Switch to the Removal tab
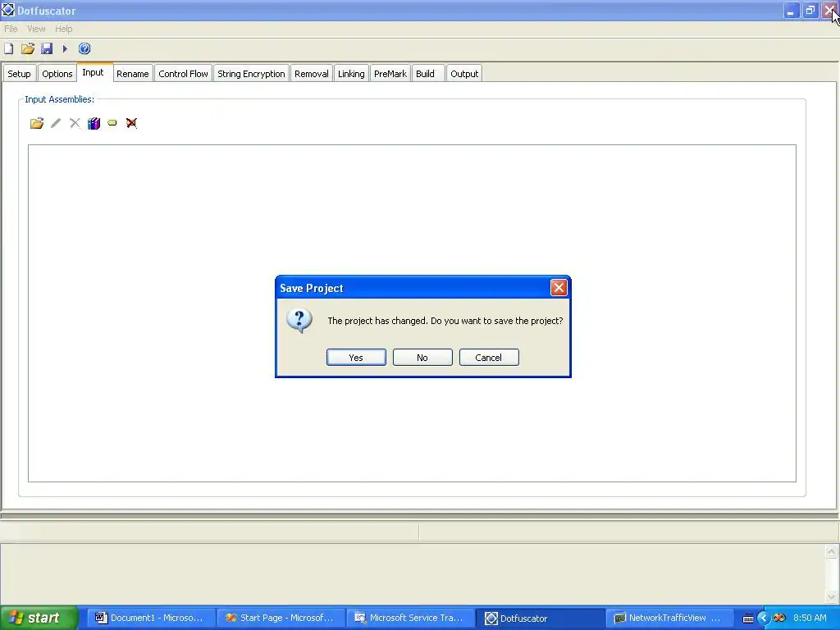Screen dimensions: 840x630 (x=311, y=74)
